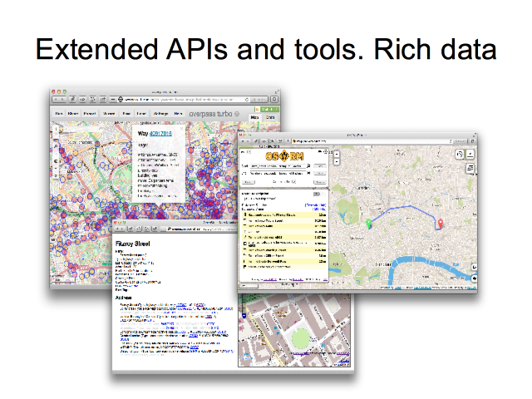The width and height of the screenshot is (532, 399).
Task: Click the layers icon on the OSRM map
Action: coord(470,168)
